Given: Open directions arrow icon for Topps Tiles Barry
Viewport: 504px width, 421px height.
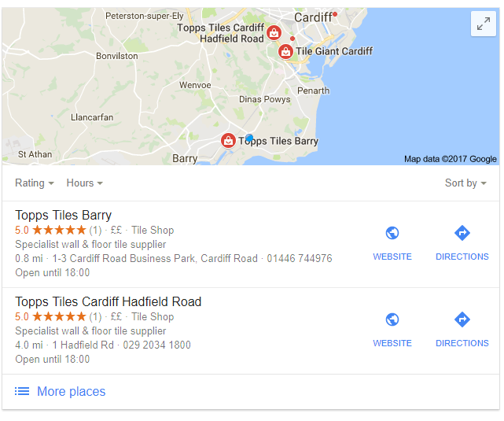Looking at the screenshot, I should (x=462, y=233).
